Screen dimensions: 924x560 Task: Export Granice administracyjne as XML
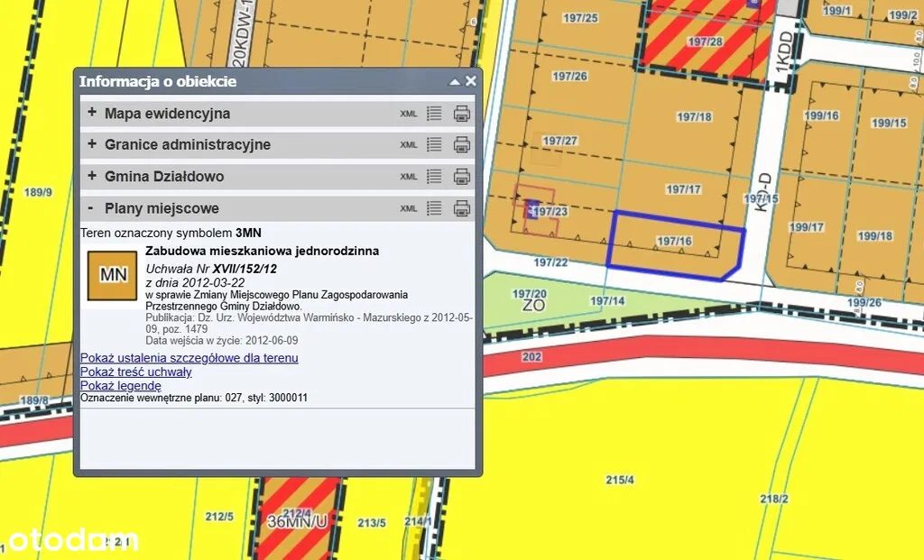pyautogui.click(x=409, y=145)
